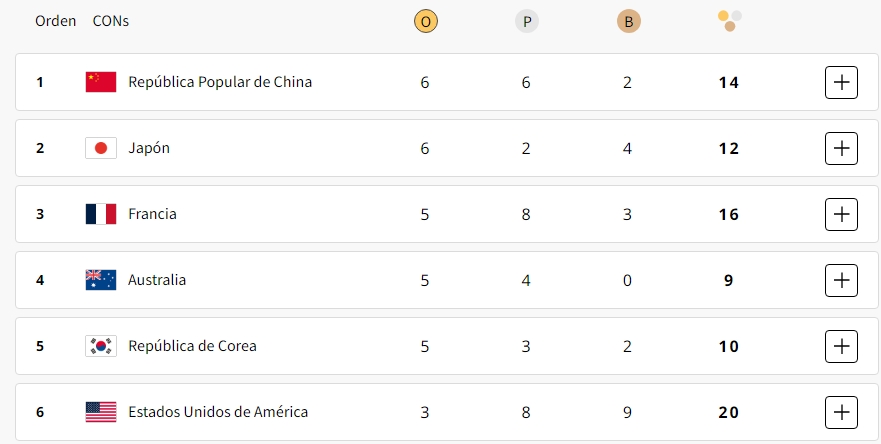Image resolution: width=881 pixels, height=444 pixels.
Task: Click the China flag icon
Action: pyautogui.click(x=101, y=82)
